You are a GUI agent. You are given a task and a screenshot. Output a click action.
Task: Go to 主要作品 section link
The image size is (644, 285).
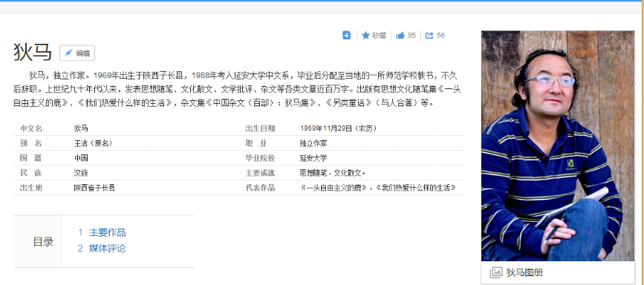coord(107,232)
